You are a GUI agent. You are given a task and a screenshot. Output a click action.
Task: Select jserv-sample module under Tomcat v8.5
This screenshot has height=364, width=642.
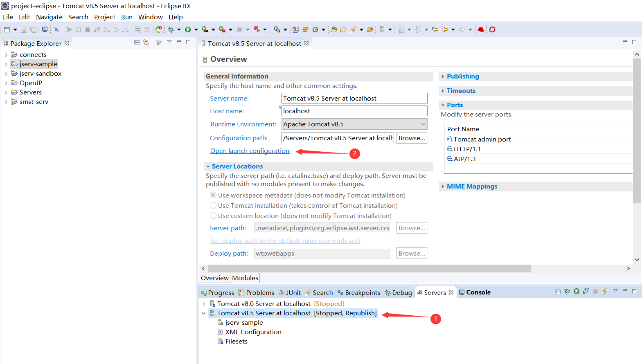240,323
